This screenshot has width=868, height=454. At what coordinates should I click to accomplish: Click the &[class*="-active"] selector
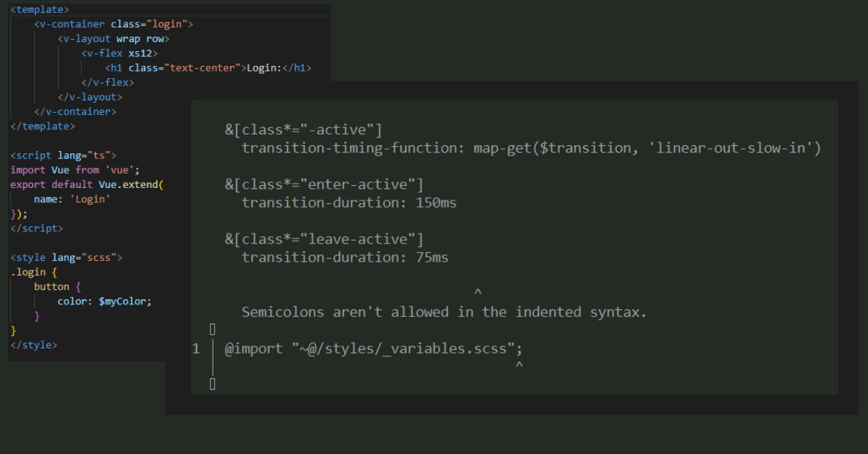pyautogui.click(x=303, y=130)
